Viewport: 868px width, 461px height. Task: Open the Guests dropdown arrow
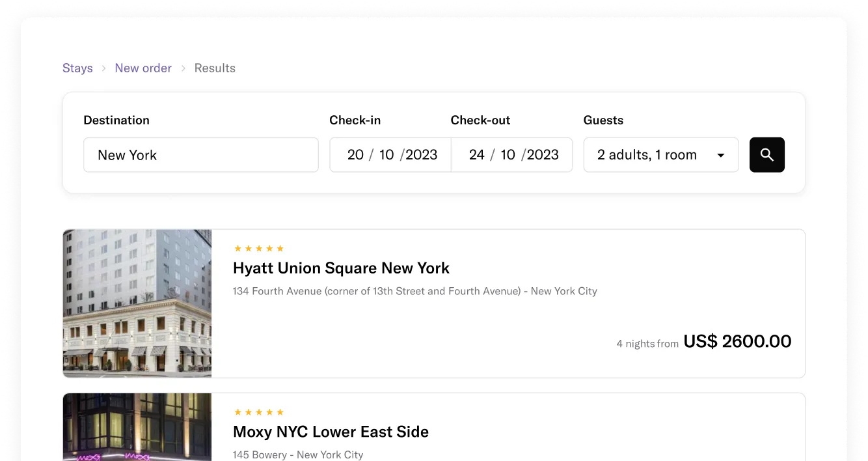pos(720,156)
